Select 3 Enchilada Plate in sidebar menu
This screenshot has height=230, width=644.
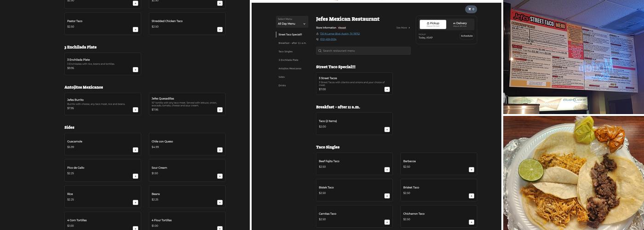point(288,60)
